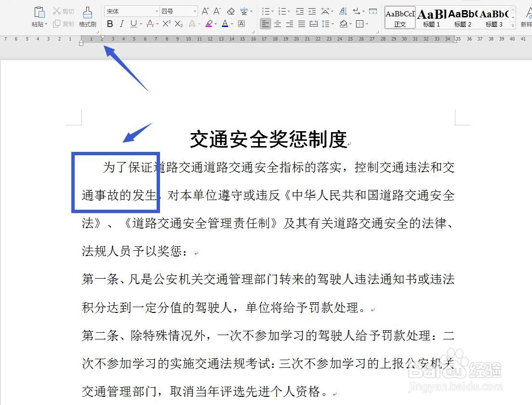Click the right indent marker on ruler
Image resolution: width=532 pixels, height=405 pixels.
pyautogui.click(x=455, y=40)
